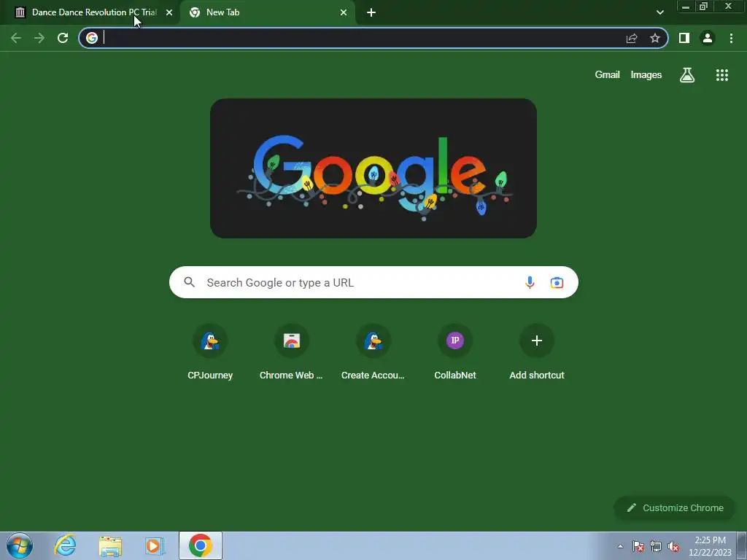Viewport: 747px width, 560px height.
Task: Open the Action Center flag icon in the tray
Action: coord(638,547)
